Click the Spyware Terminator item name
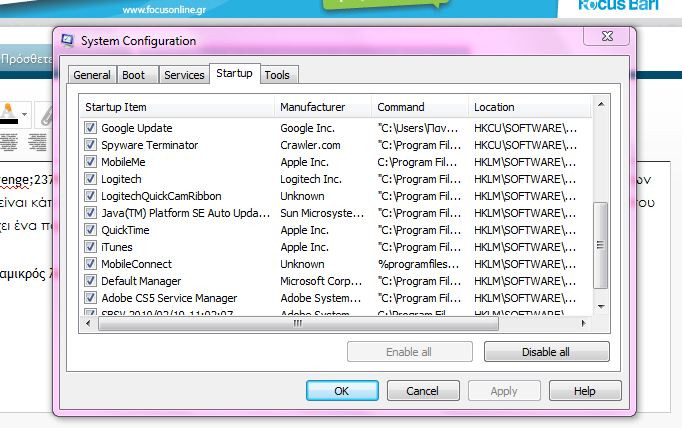This screenshot has height=428, width=682. [150, 145]
